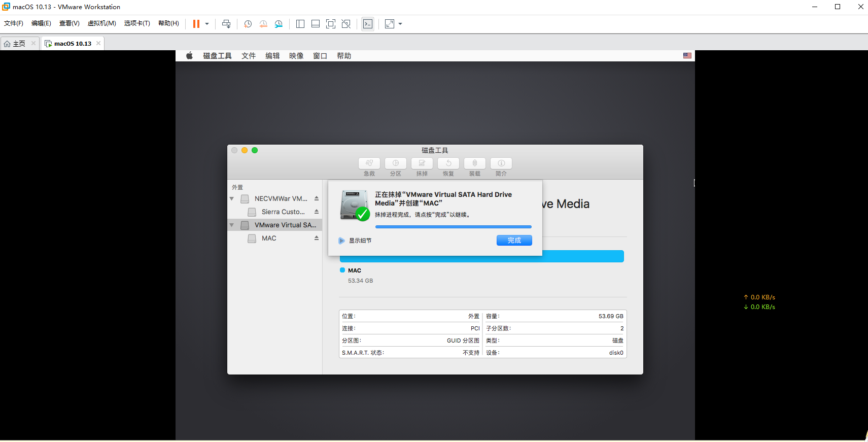
Task: Click the 抹掉 Erase toolbar icon
Action: (422, 163)
